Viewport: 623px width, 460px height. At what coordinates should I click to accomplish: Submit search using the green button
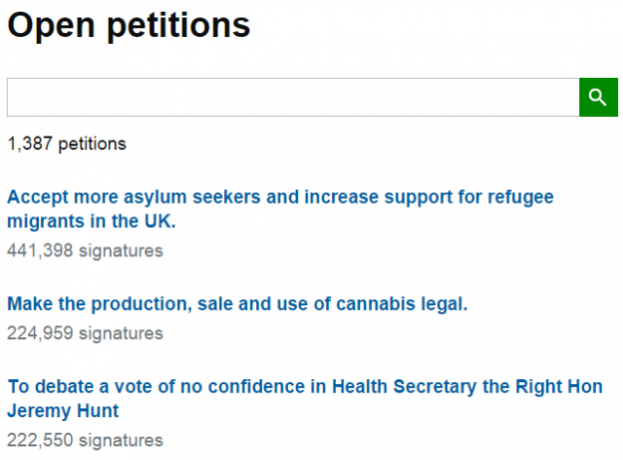(x=598, y=97)
